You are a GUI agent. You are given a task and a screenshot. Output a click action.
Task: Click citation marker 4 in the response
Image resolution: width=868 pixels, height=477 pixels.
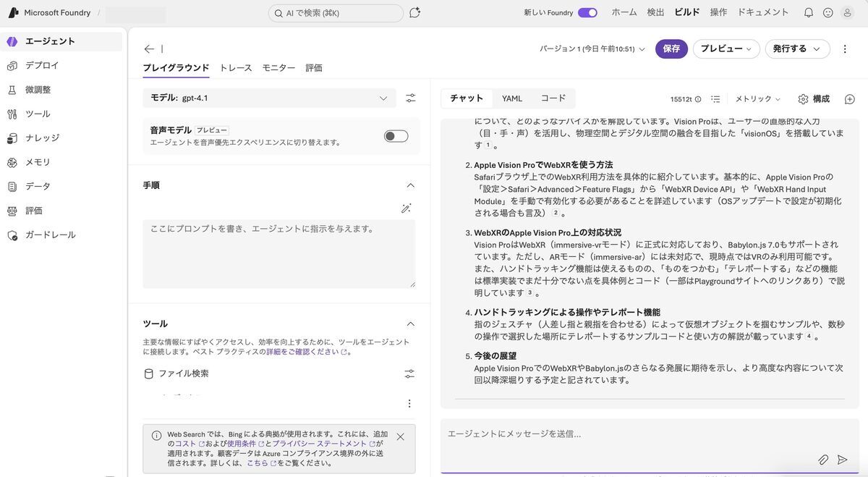[x=809, y=337]
